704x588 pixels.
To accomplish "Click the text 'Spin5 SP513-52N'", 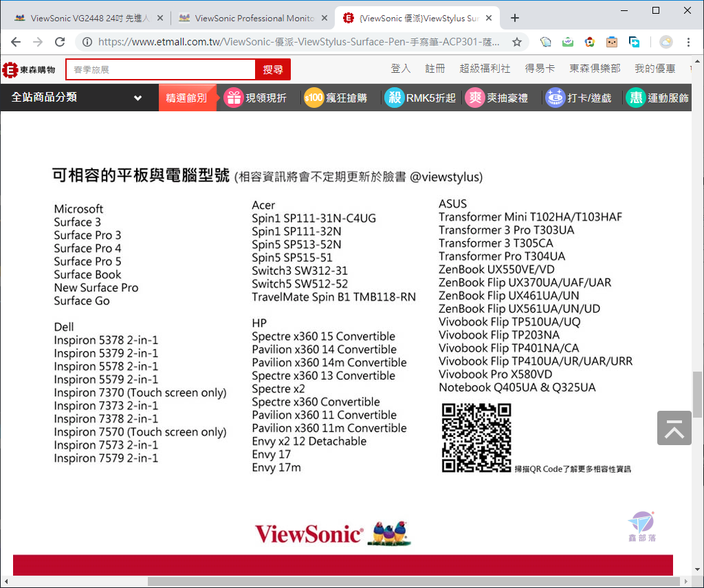I will click(296, 245).
